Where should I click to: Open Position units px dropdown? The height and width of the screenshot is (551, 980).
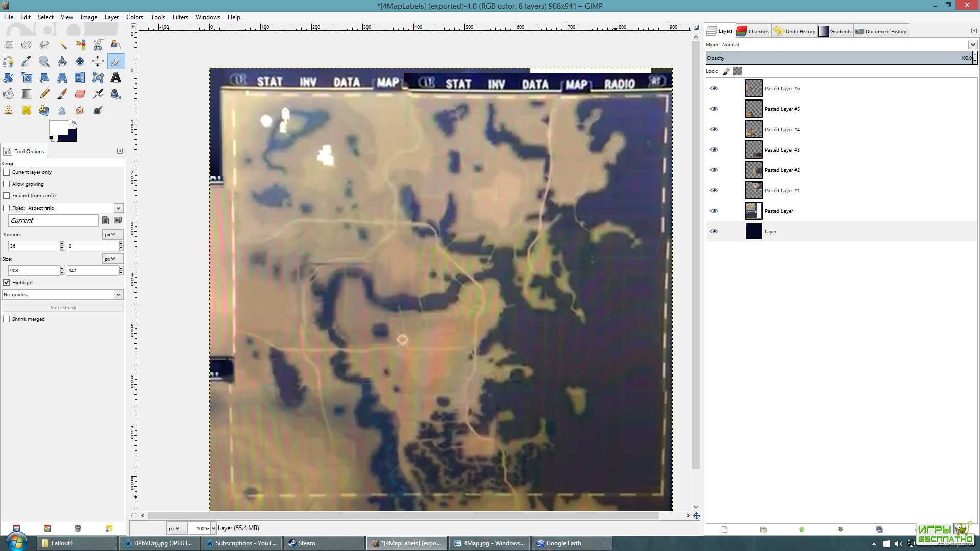[x=112, y=235]
